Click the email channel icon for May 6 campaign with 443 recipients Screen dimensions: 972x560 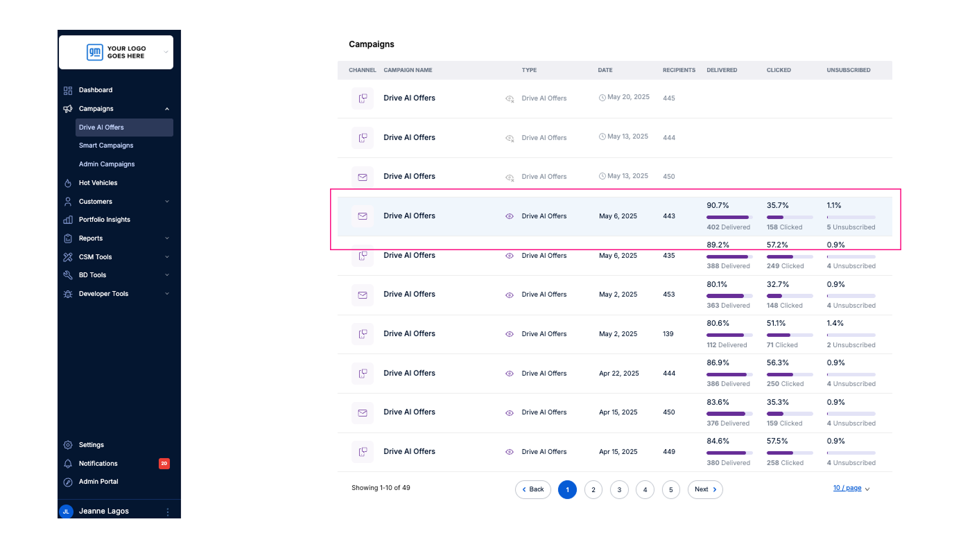click(x=362, y=216)
